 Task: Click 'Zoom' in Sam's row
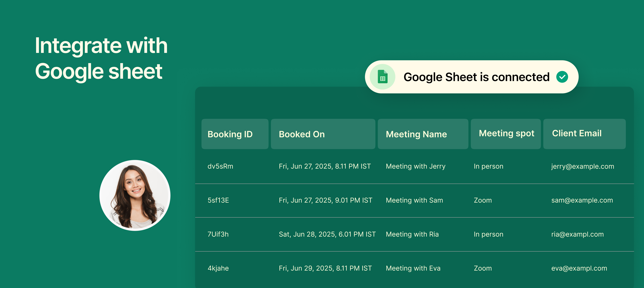(x=483, y=200)
